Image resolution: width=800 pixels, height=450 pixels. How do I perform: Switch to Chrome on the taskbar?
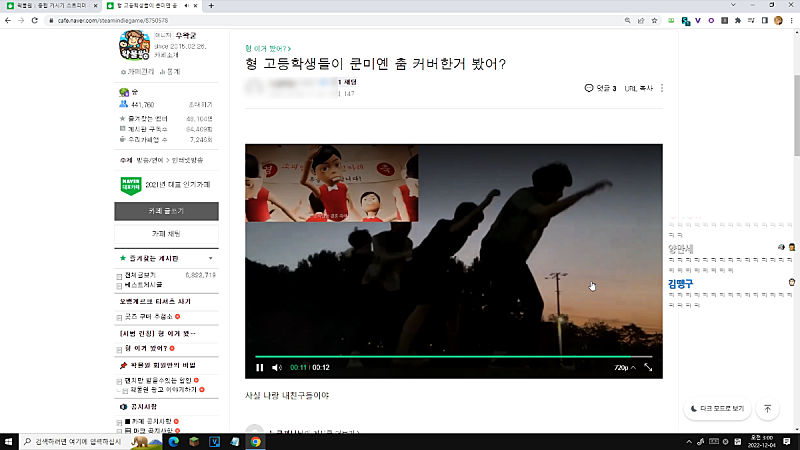[x=256, y=442]
